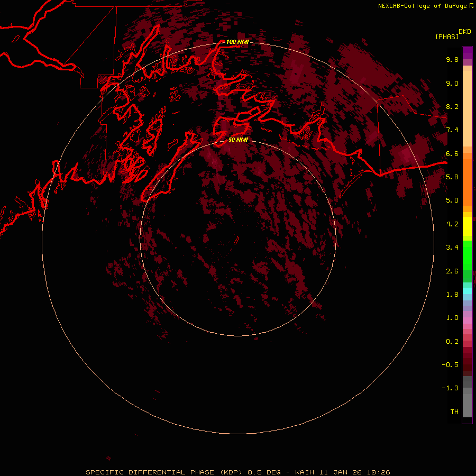The image size is (476, 476).
Task: Click the -1.3 value on the color scale
Action: click(x=450, y=388)
